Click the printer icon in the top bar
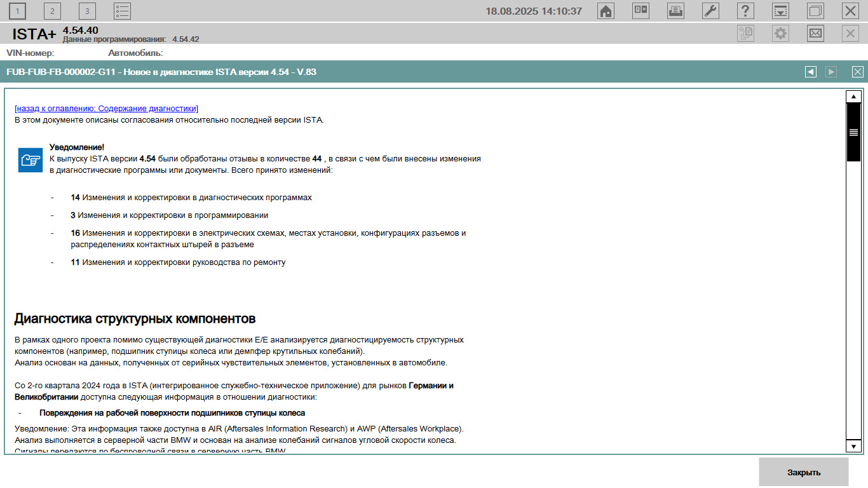The image size is (868, 488). pos(675,11)
